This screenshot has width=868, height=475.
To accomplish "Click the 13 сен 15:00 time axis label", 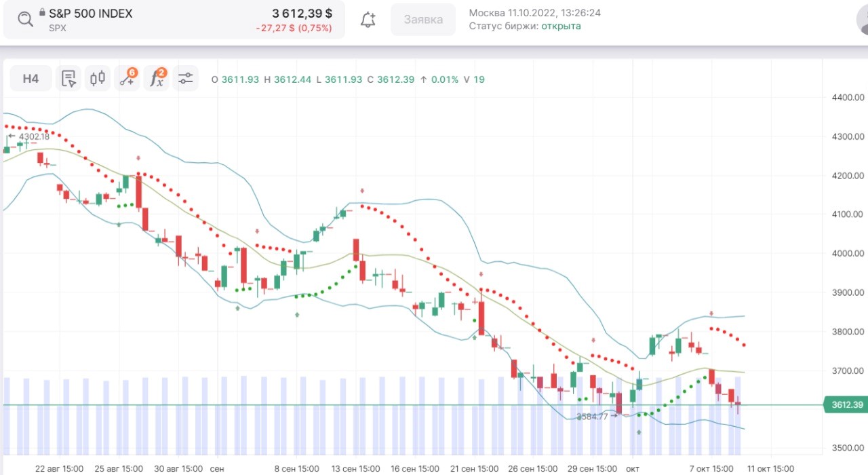I will [355, 468].
